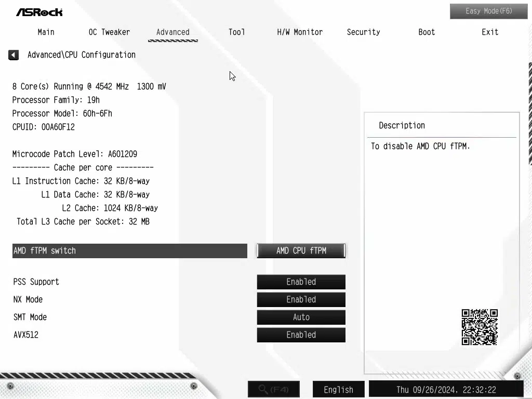This screenshot has width=532, height=399.
Task: Click the date and time display
Action: click(x=446, y=389)
